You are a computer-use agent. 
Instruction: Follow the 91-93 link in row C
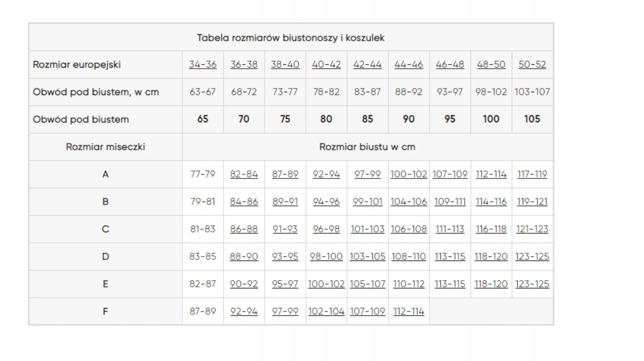pos(285,229)
